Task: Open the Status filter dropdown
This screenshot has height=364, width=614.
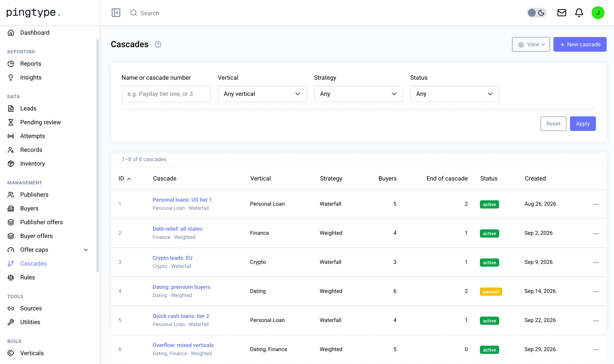Action: (x=455, y=94)
